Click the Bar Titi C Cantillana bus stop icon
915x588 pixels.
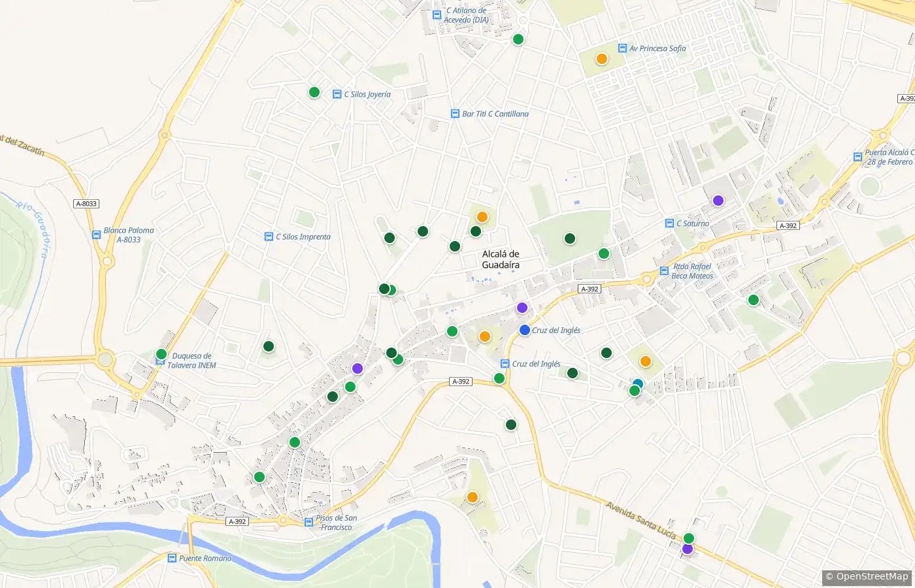coord(455,114)
